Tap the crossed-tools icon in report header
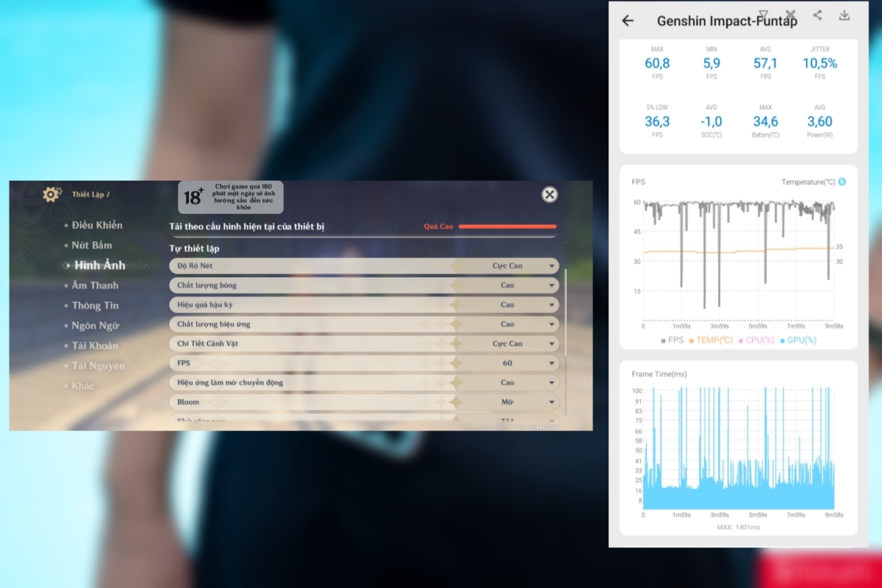 tap(790, 15)
